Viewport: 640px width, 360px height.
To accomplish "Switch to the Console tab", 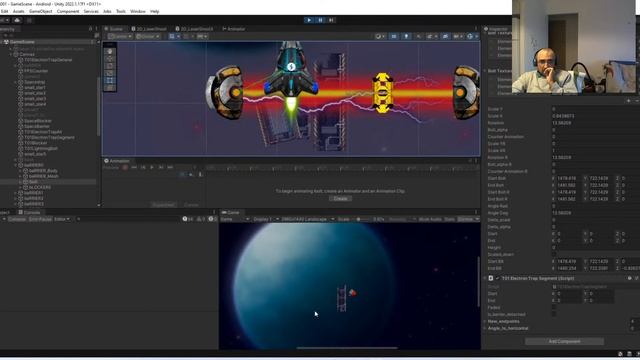I will (x=29, y=212).
